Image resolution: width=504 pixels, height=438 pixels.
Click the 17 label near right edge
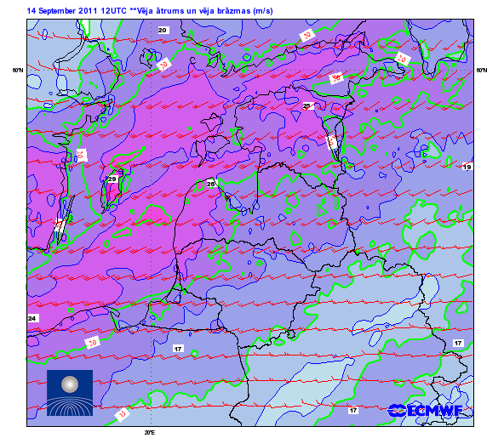[458, 343]
